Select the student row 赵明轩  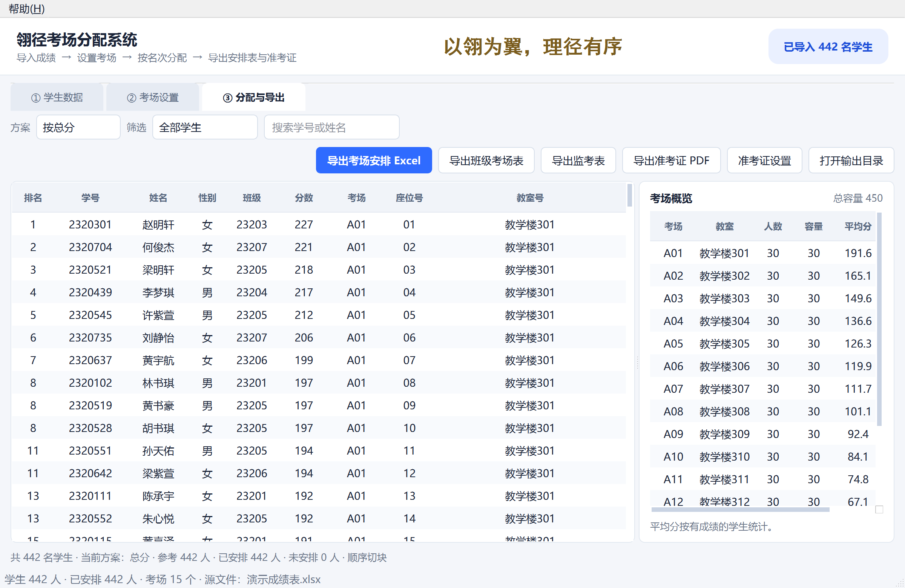(319, 224)
